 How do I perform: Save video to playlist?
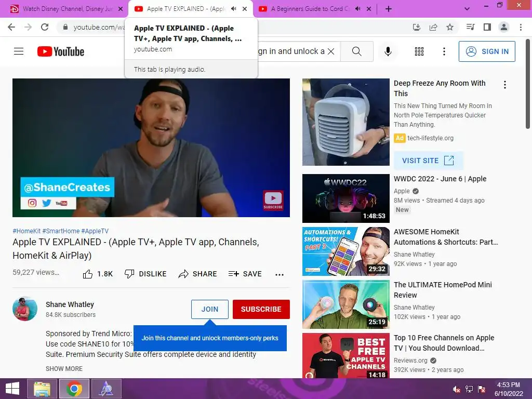click(245, 274)
